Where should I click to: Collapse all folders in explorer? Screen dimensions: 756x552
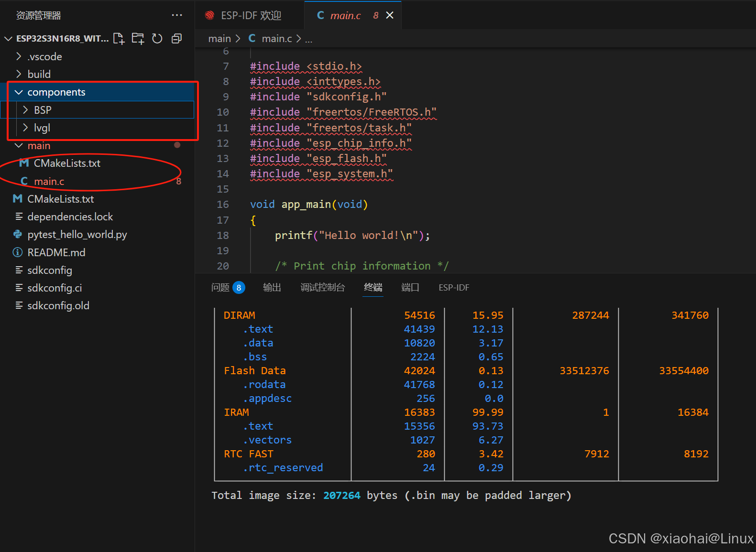176,39
